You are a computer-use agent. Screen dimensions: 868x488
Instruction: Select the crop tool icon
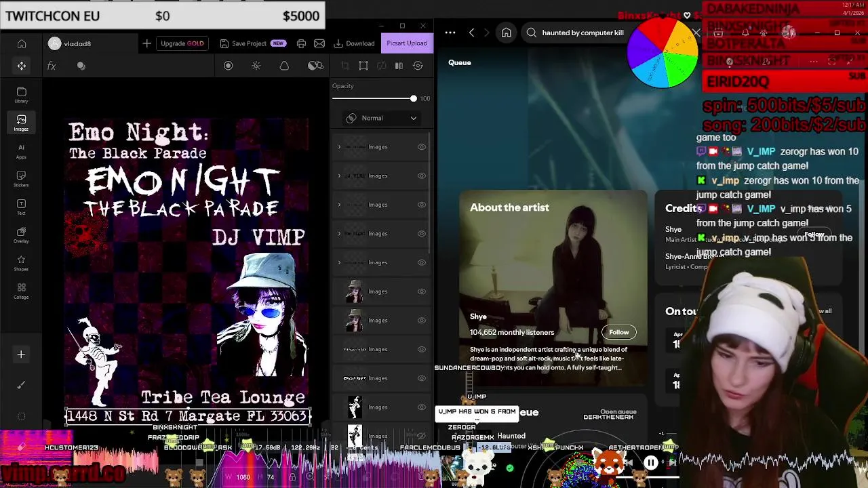[x=345, y=66]
